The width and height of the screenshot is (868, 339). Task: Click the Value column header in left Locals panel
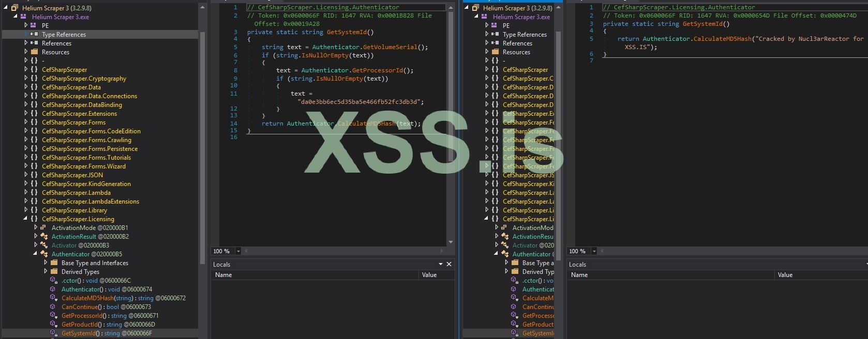(x=437, y=275)
